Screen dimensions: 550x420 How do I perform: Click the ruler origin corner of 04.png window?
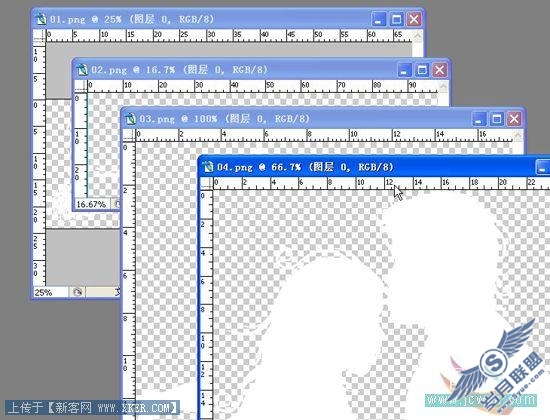pos(207,183)
